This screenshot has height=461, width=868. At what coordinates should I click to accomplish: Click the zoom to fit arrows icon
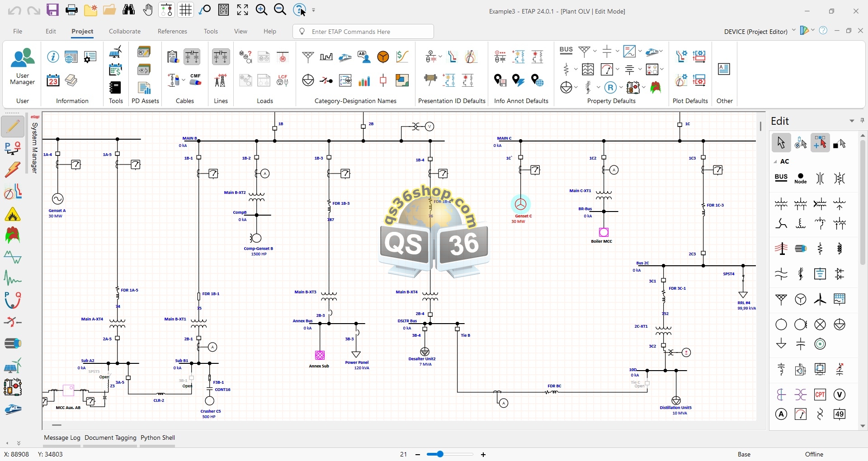click(x=242, y=10)
